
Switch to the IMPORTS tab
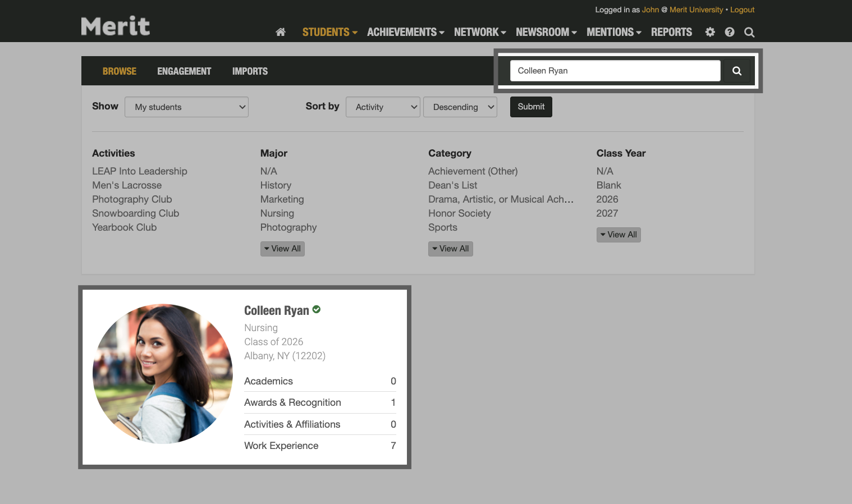[x=250, y=71]
